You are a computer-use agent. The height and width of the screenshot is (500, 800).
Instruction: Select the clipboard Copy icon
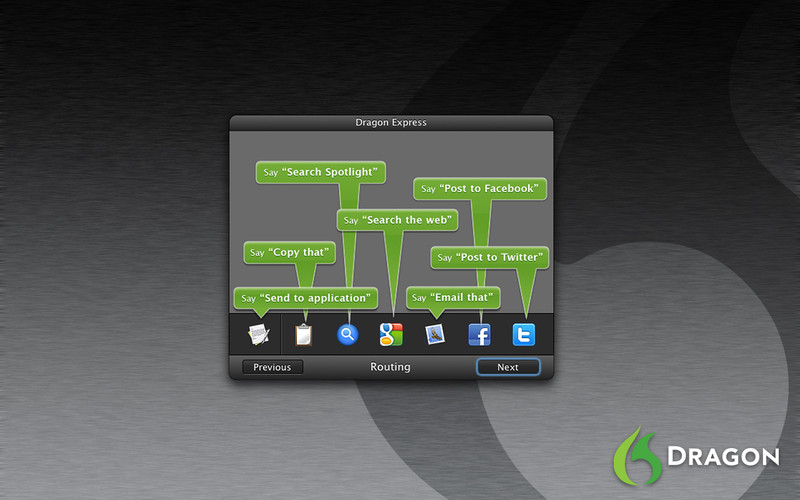pos(304,334)
